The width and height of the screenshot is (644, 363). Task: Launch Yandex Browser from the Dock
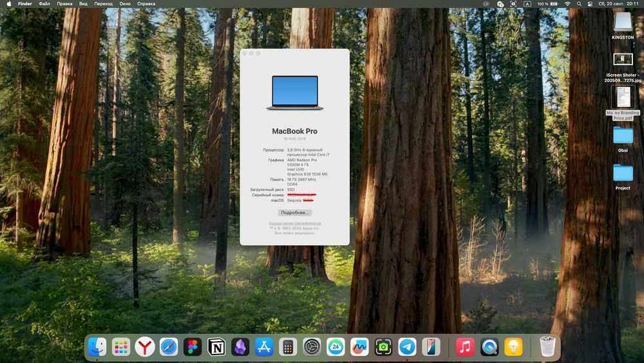144,347
